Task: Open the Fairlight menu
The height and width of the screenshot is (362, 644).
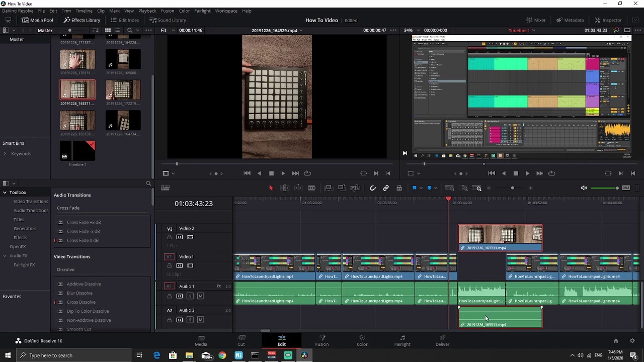Action: click(202, 11)
